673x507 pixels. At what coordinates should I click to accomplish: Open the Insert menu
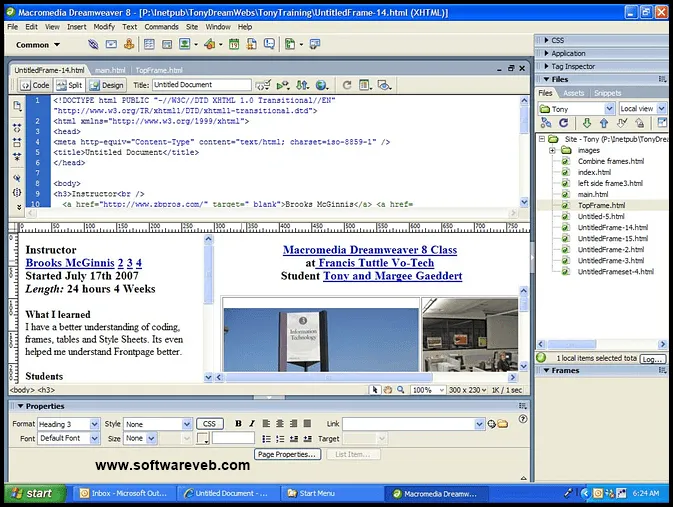point(76,27)
